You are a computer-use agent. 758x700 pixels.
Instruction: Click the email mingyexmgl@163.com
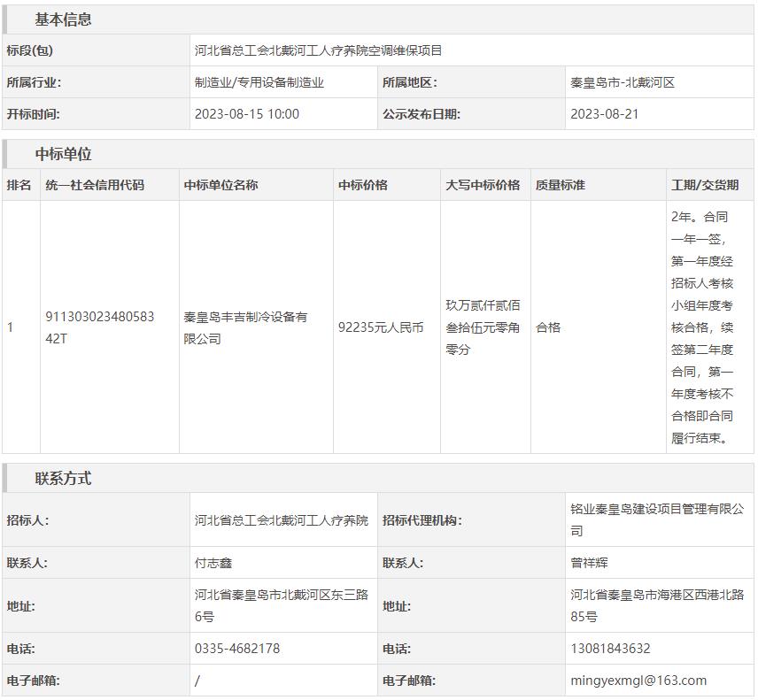pyautogui.click(x=638, y=681)
